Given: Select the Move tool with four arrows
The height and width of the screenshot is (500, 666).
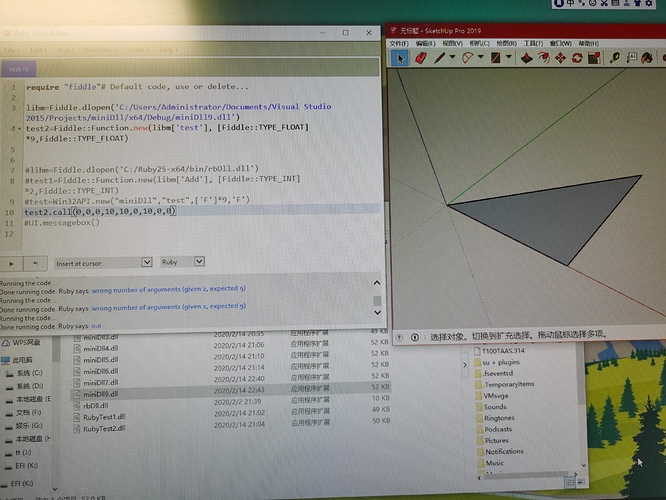Looking at the screenshot, I should (x=560, y=58).
